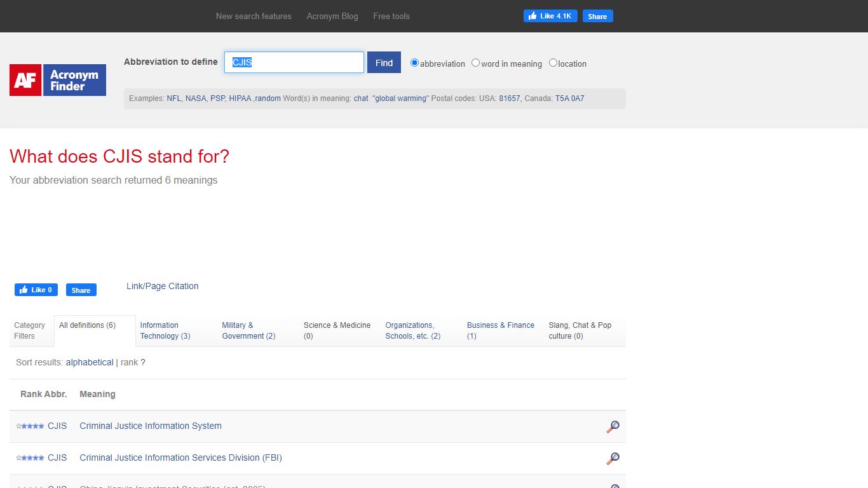Open the Acronym Finder logo homepage
868x488 pixels.
(x=58, y=80)
